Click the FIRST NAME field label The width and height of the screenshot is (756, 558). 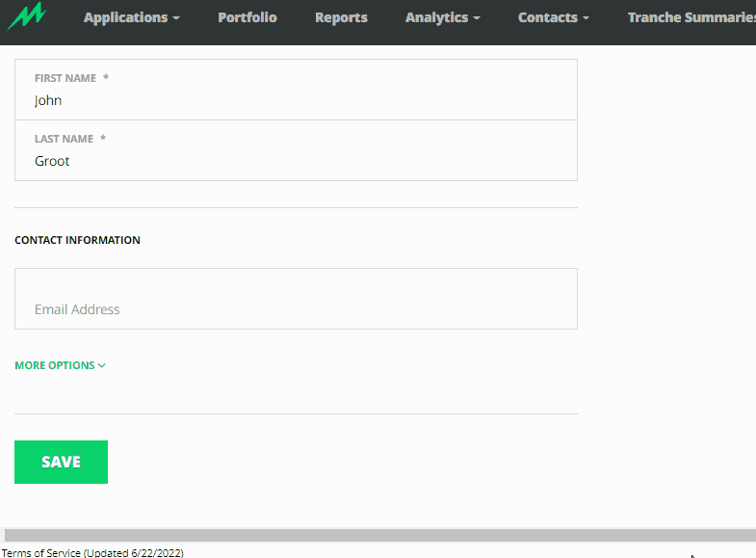click(x=65, y=78)
